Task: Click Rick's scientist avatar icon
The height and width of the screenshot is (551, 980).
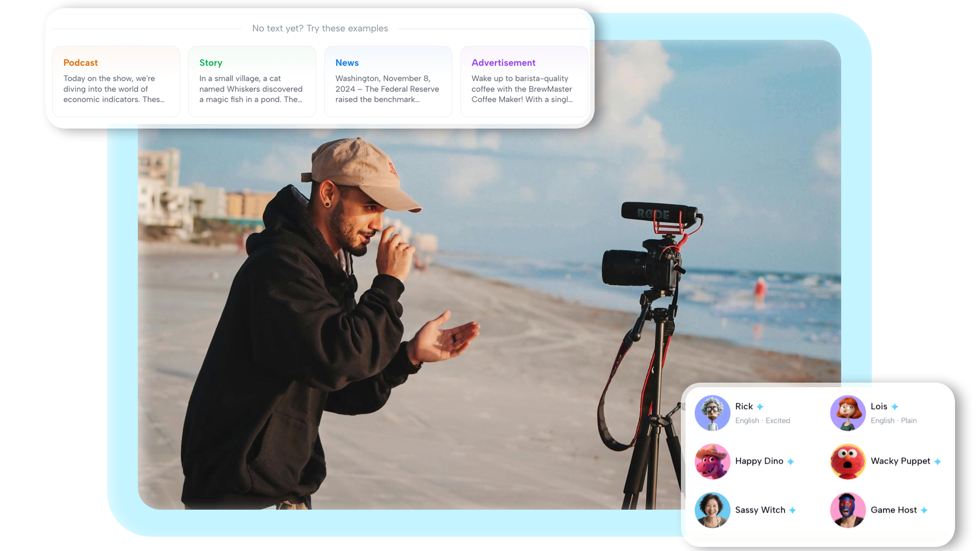Action: click(x=713, y=413)
